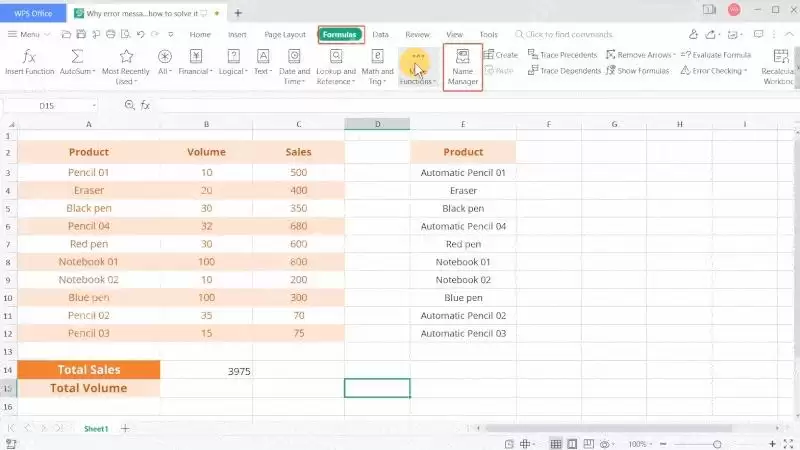Go to first sheet navigation arrow

[11, 428]
